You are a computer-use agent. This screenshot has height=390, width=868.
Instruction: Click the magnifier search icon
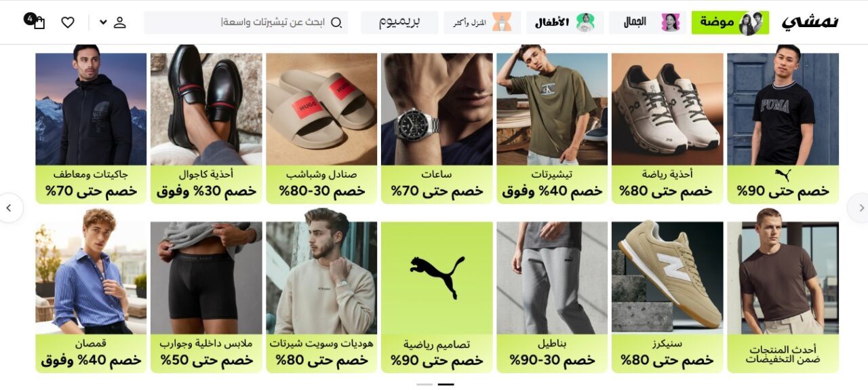(x=336, y=22)
